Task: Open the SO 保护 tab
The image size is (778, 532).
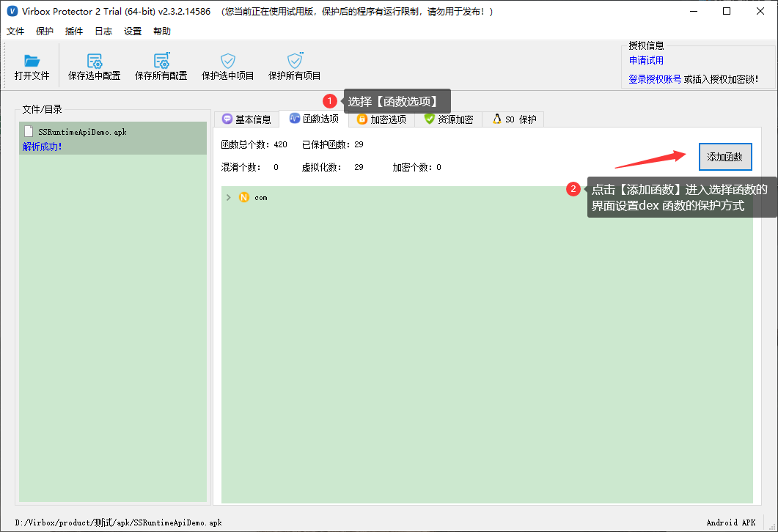Action: point(513,119)
